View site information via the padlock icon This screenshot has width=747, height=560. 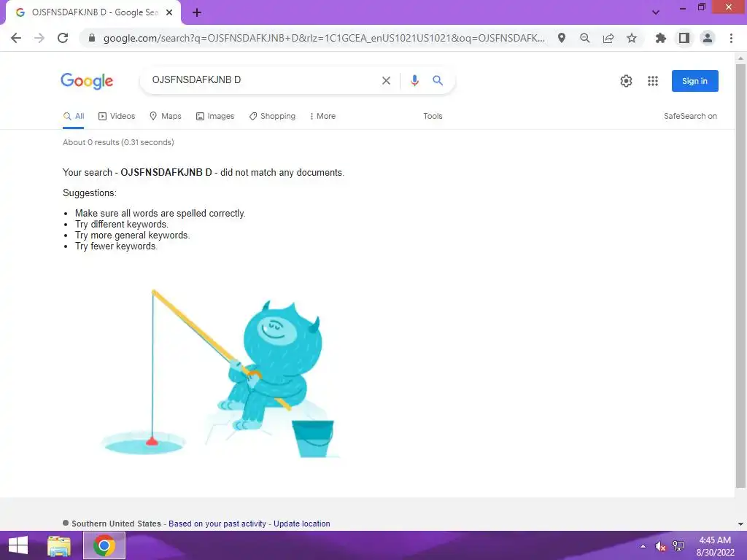point(92,38)
